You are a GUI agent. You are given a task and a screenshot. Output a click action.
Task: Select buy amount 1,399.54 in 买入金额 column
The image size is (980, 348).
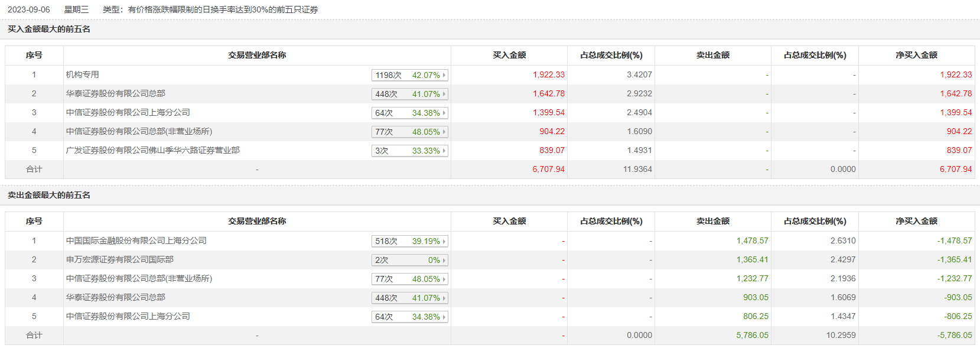(549, 112)
